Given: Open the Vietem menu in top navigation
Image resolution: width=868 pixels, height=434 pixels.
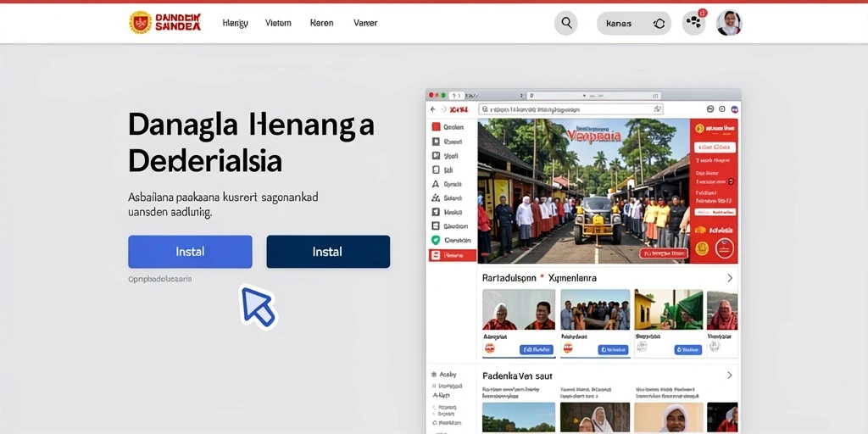Looking at the screenshot, I should [x=278, y=23].
